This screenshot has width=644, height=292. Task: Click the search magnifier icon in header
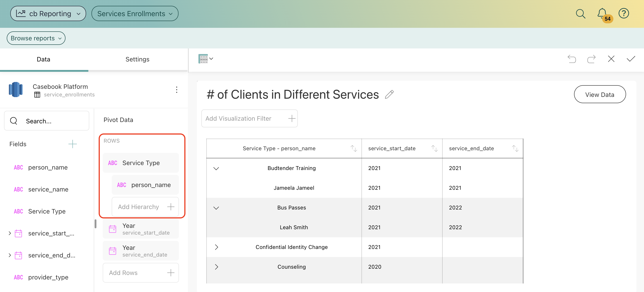pyautogui.click(x=580, y=14)
